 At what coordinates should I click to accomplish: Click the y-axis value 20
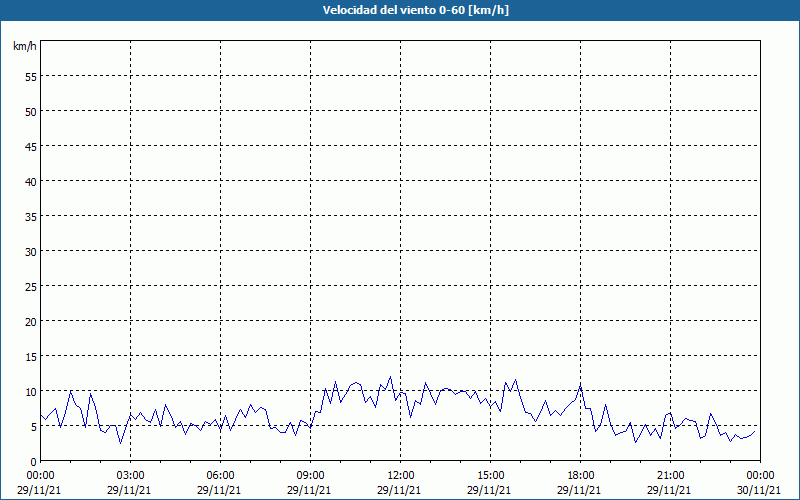click(31, 321)
